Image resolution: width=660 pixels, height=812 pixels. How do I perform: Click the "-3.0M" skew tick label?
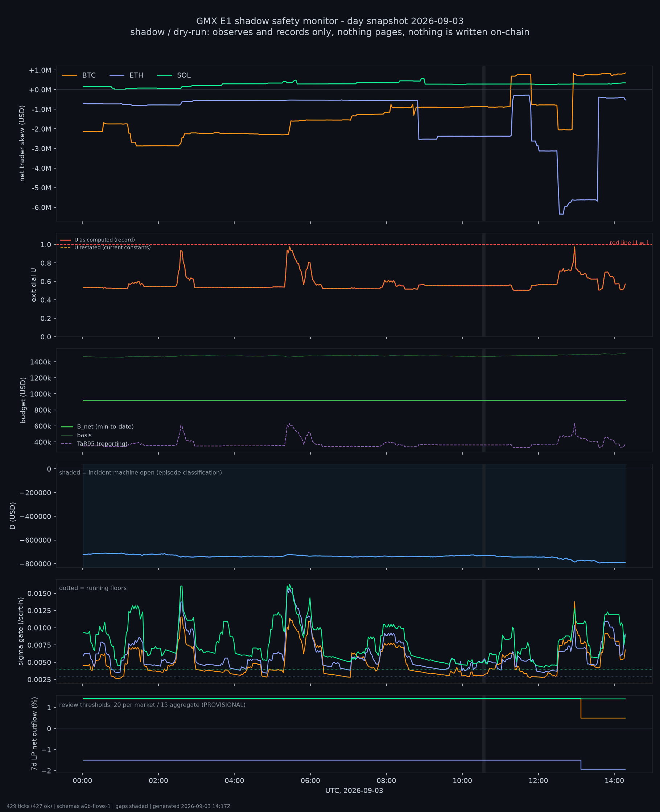coord(41,149)
